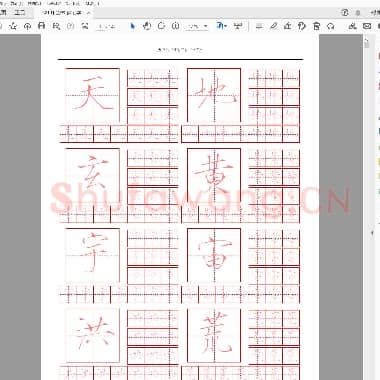This screenshot has height=380, width=380.
Task: Click the circled question mark toolbar icon
Action: tap(70, 26)
